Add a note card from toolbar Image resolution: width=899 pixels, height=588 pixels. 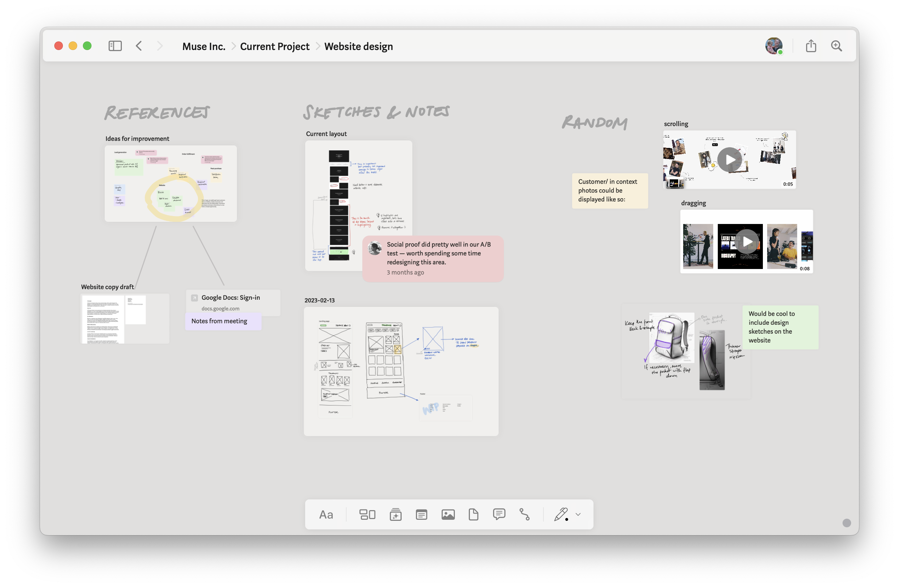click(x=421, y=514)
